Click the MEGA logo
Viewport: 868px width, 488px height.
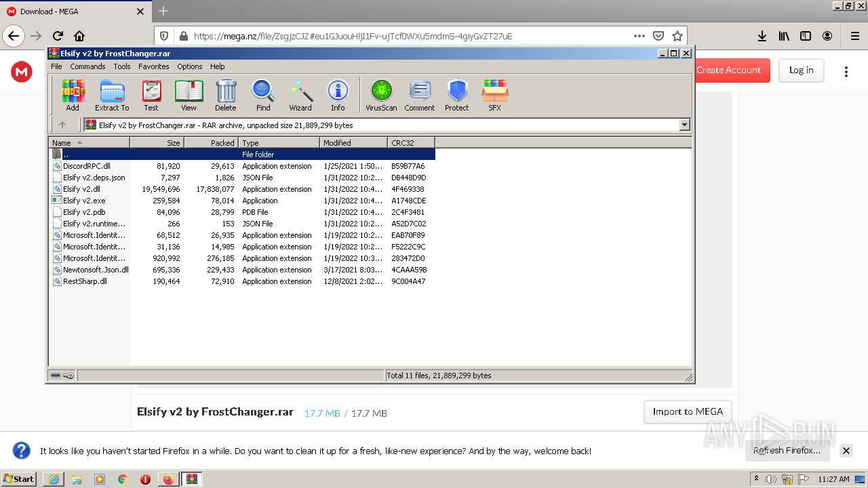tap(22, 71)
